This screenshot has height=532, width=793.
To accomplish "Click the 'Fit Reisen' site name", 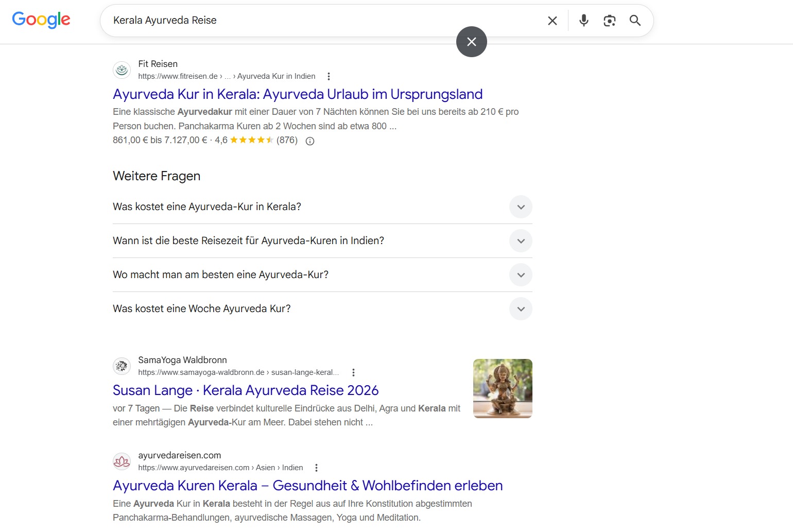I will (158, 64).
